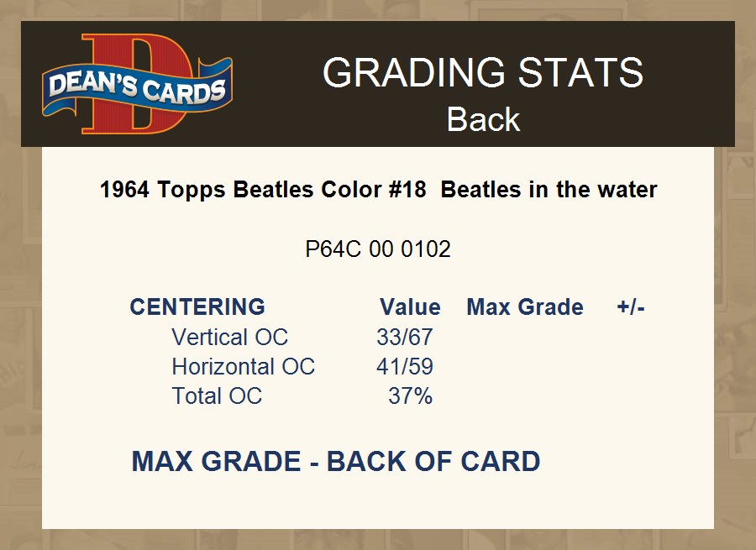The height and width of the screenshot is (550, 756).
Task: Click the Value column header
Action: (x=410, y=306)
